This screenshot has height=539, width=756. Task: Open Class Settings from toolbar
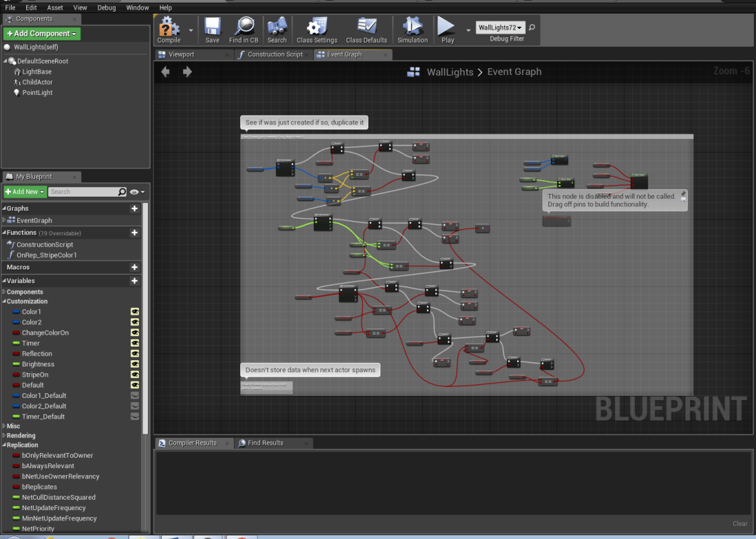click(x=316, y=28)
